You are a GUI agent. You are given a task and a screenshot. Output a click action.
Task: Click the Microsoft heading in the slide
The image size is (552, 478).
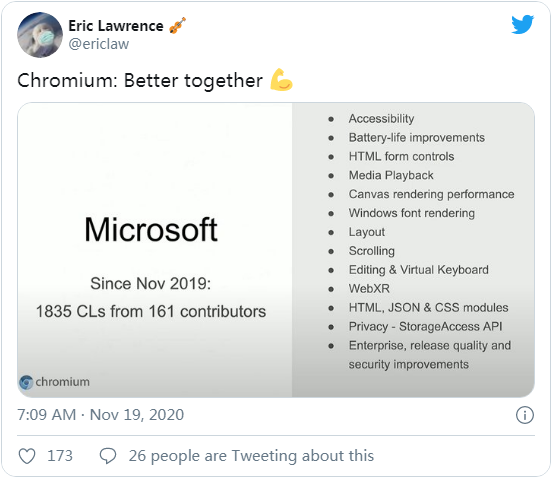(x=151, y=229)
